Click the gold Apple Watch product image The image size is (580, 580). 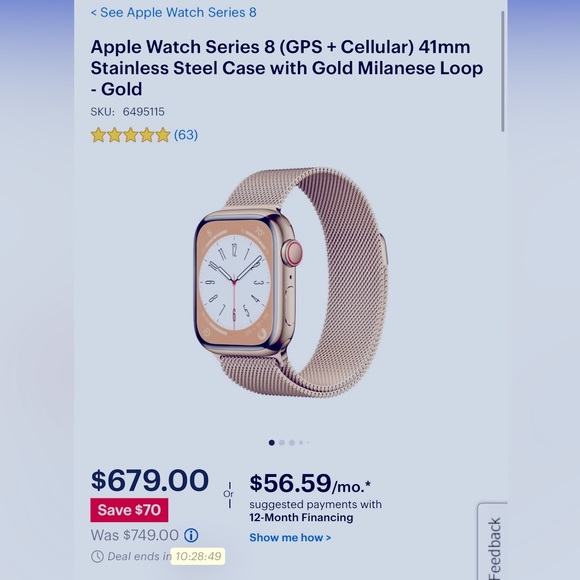click(291, 283)
